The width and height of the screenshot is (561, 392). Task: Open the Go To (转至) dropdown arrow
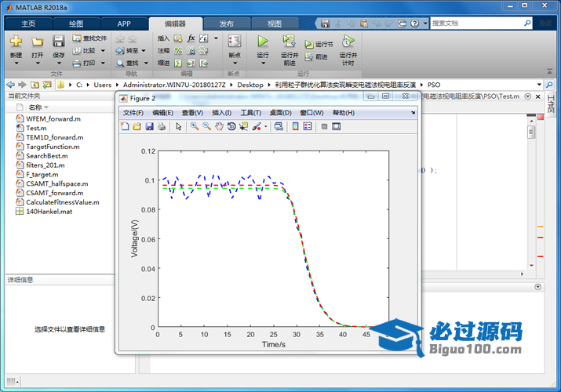tap(144, 51)
